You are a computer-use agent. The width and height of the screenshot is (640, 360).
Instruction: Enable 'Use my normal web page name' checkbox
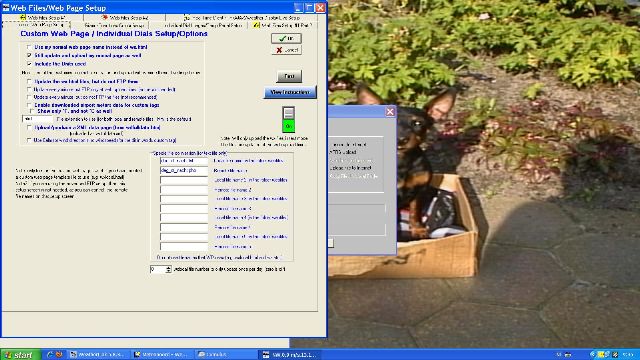(29, 47)
